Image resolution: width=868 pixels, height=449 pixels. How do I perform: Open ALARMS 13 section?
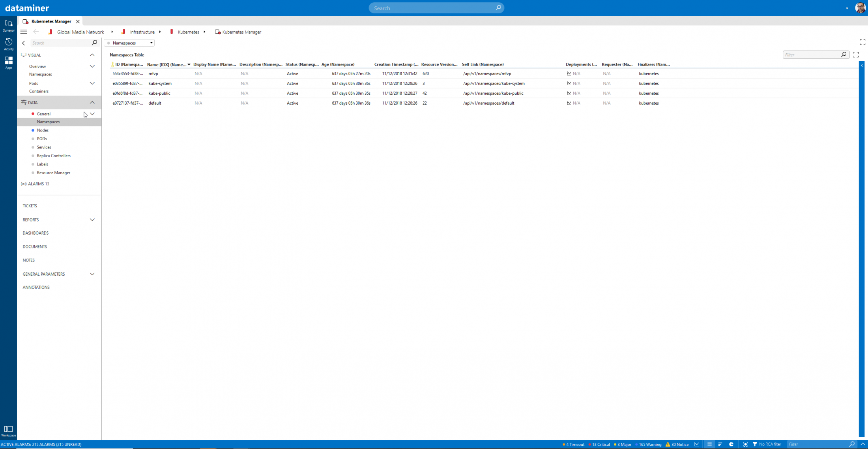click(35, 184)
